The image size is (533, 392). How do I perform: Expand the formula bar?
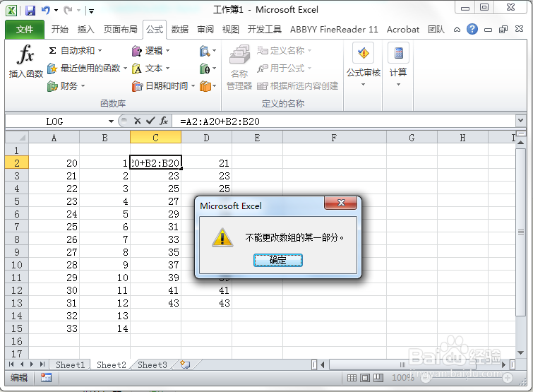pyautogui.click(x=520, y=120)
